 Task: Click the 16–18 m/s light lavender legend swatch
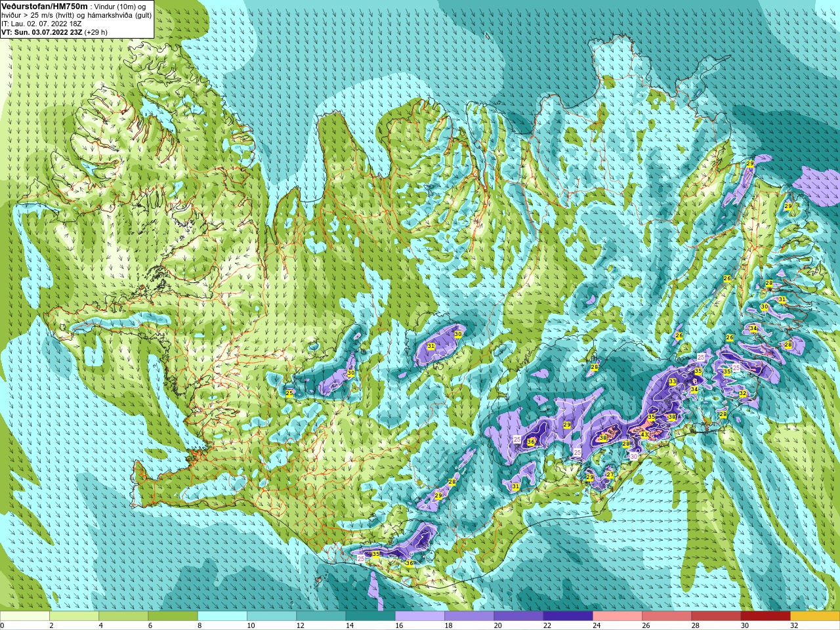click(420, 616)
